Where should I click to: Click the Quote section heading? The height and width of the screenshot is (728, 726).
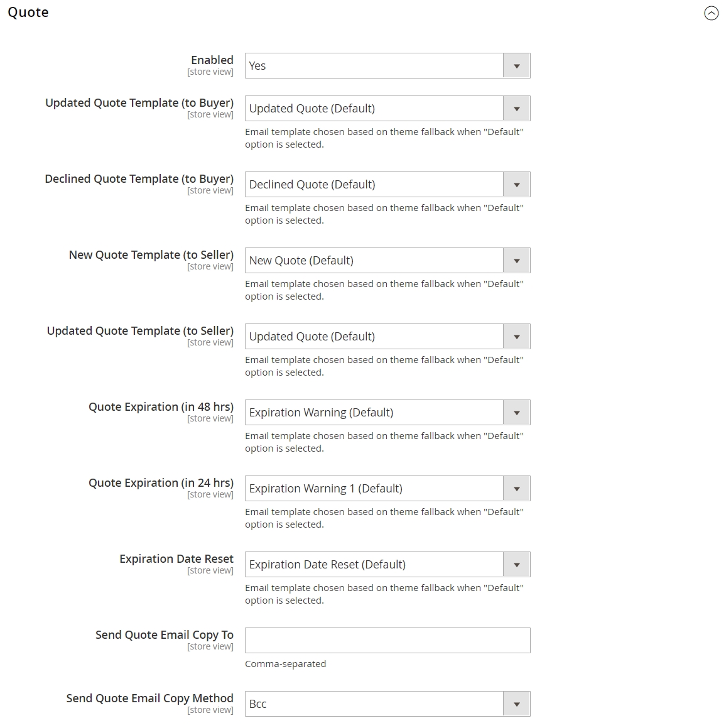pos(28,13)
